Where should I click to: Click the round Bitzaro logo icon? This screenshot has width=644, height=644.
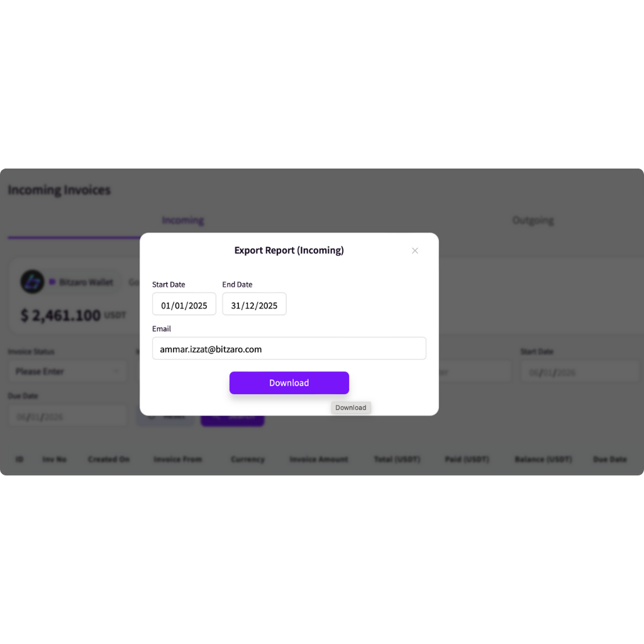pyautogui.click(x=33, y=282)
